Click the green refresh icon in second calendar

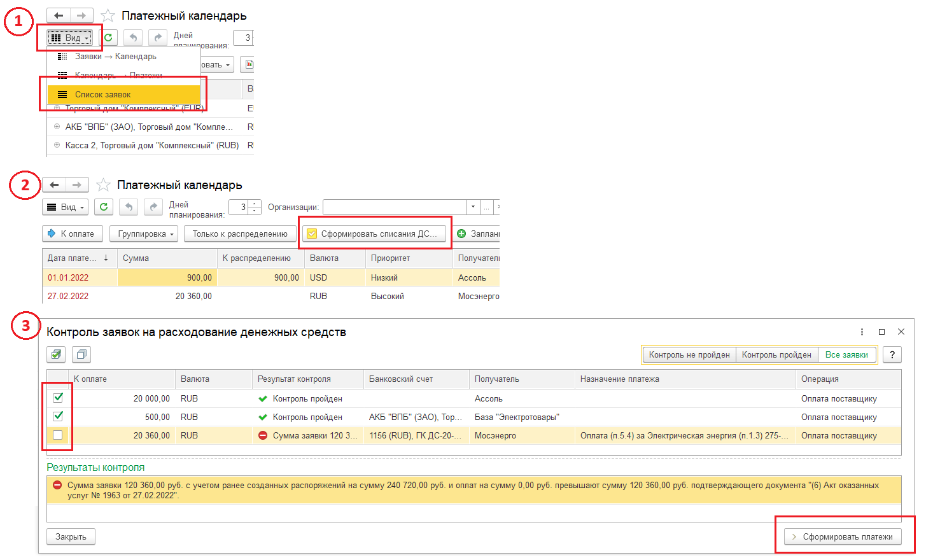pyautogui.click(x=104, y=207)
